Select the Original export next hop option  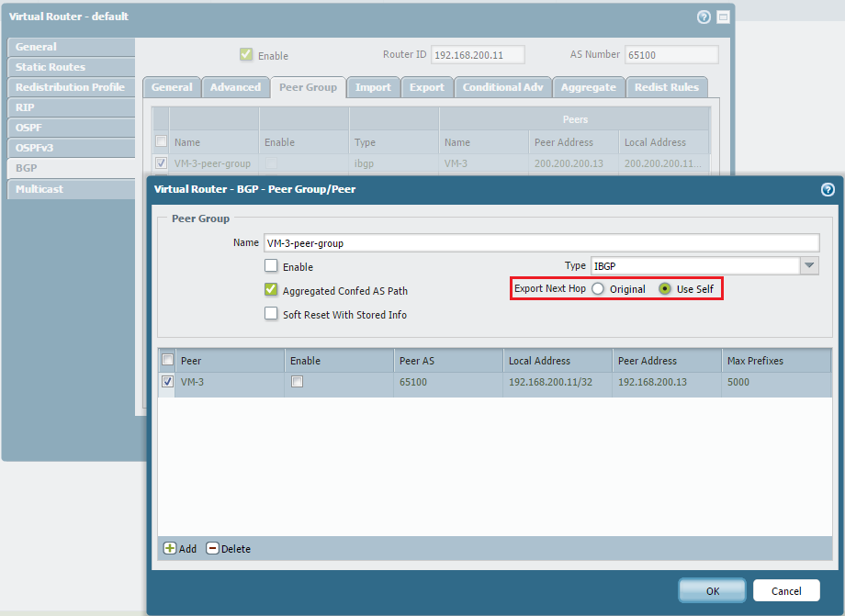(598, 288)
